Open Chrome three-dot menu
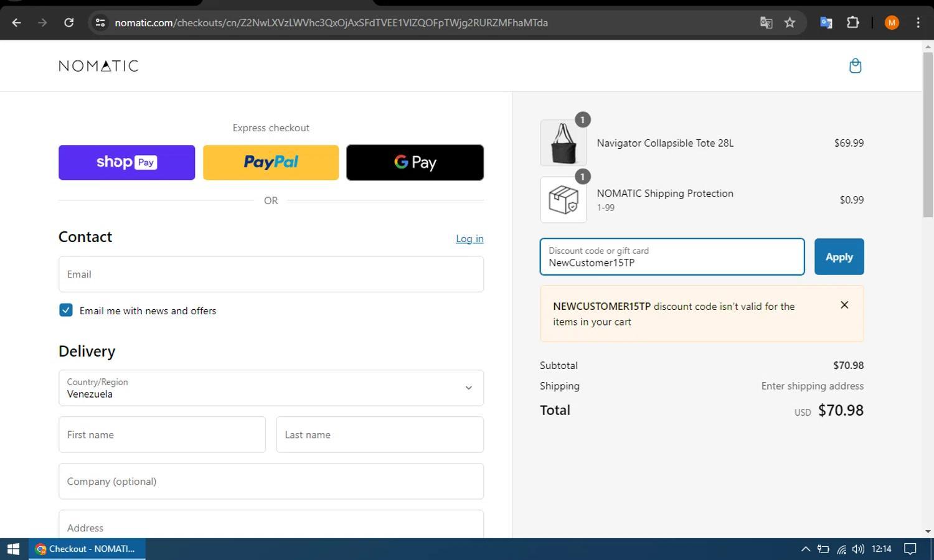Viewport: 934px width, 560px height. [918, 23]
